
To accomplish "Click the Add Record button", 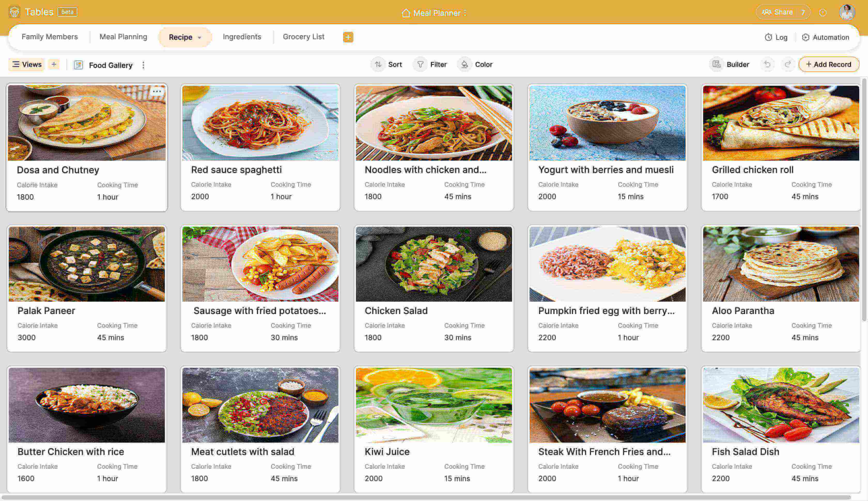I will [x=829, y=64].
